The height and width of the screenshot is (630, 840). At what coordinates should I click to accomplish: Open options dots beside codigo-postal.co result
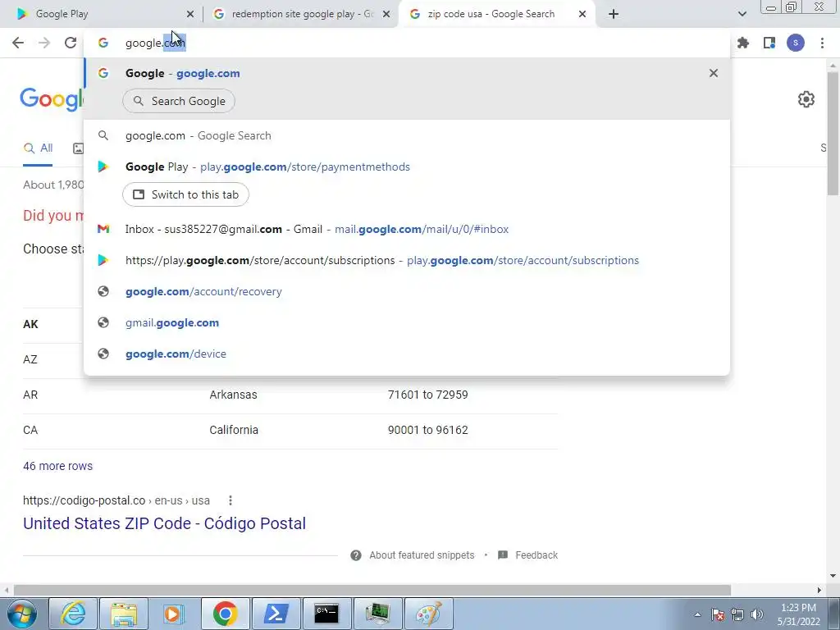point(231,500)
